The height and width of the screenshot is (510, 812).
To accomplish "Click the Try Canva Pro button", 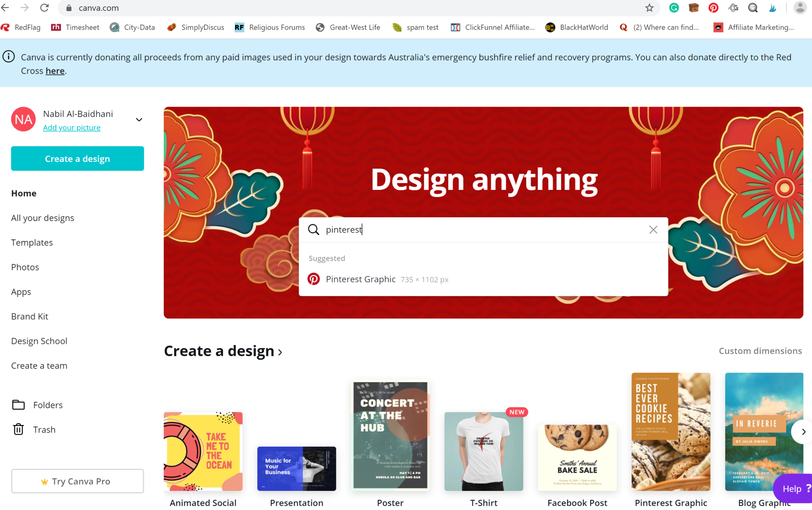I will [77, 481].
